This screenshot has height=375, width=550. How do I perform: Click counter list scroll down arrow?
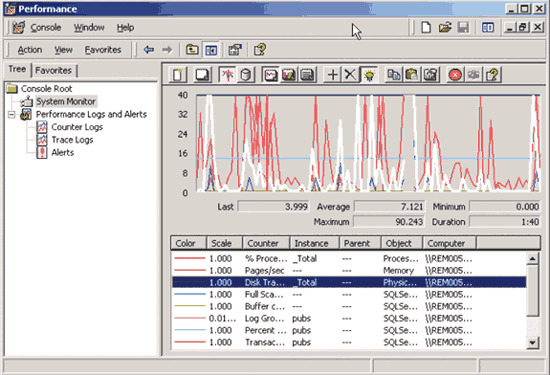pyautogui.click(x=532, y=342)
